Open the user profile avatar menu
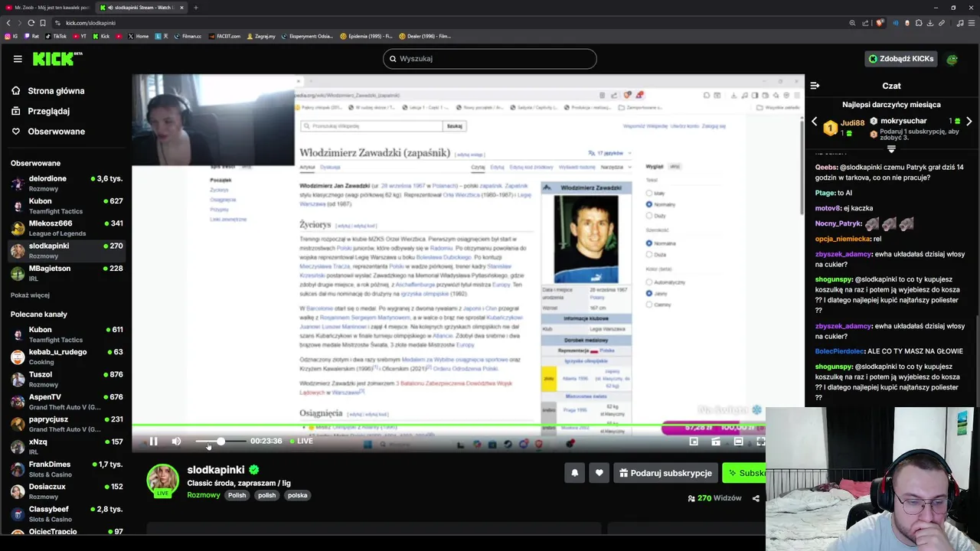Viewport: 980px width, 551px height. coord(952,59)
